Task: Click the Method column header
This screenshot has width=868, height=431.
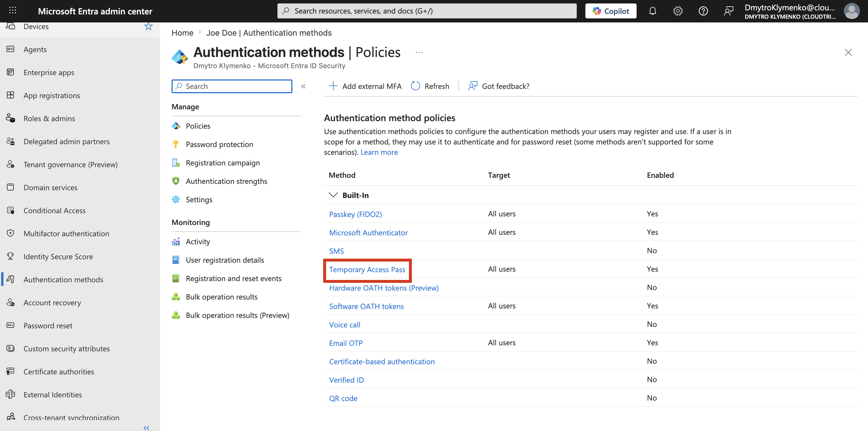Action: (342, 175)
